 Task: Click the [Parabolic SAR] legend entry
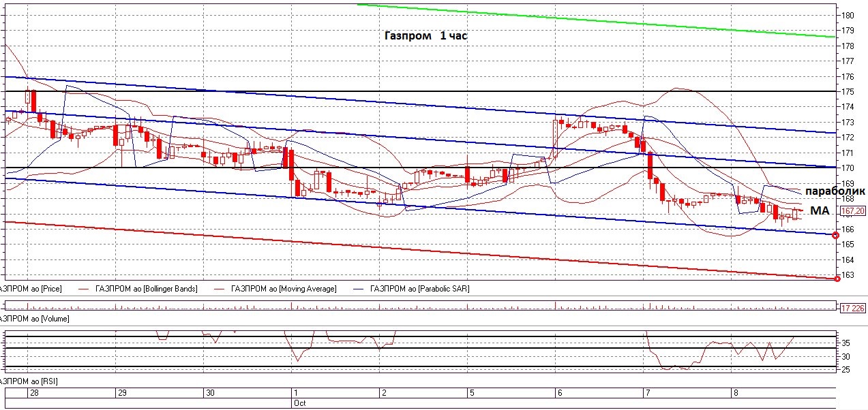coord(419,289)
